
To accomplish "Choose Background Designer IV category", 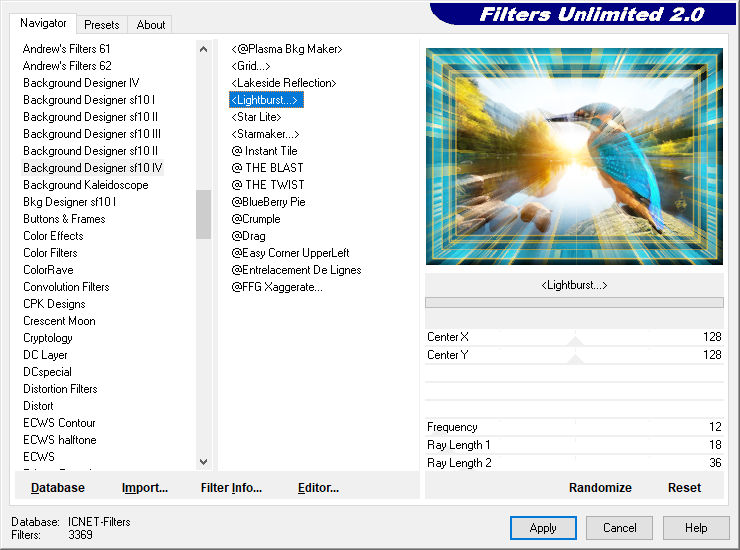I will 81,83.
